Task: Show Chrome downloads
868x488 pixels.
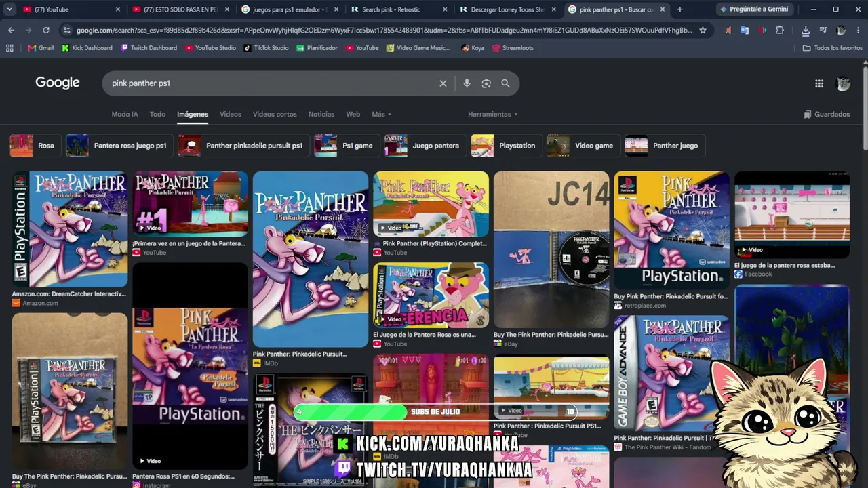Action: 806,30
